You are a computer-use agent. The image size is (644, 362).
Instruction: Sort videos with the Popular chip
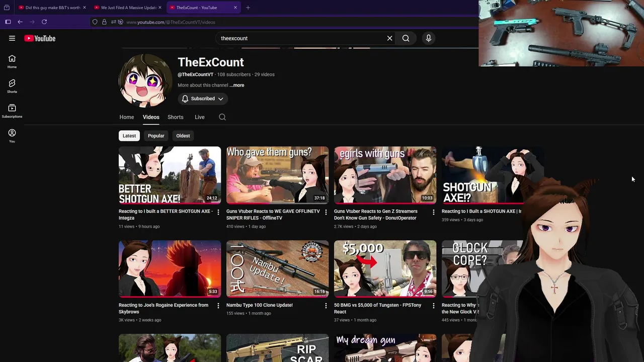click(x=156, y=136)
